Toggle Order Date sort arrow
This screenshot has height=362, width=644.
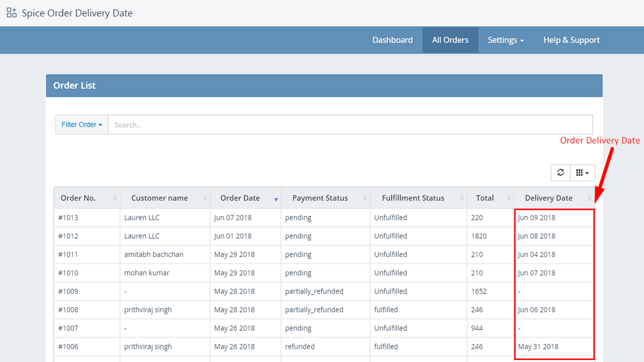point(276,199)
